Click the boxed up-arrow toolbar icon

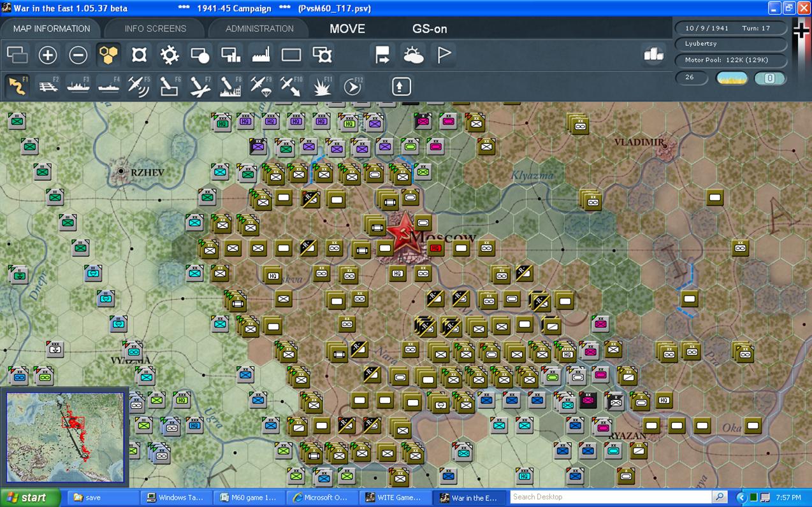coord(401,86)
